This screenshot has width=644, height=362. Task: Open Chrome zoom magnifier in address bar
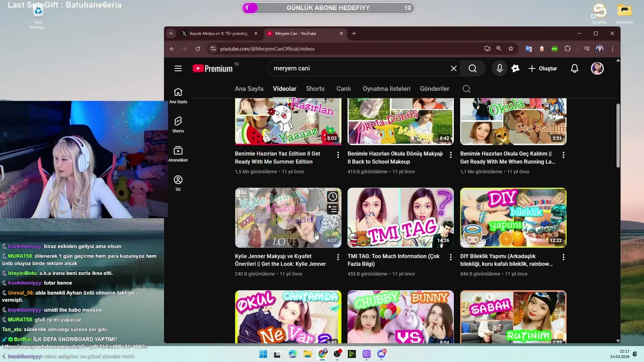pos(499,49)
